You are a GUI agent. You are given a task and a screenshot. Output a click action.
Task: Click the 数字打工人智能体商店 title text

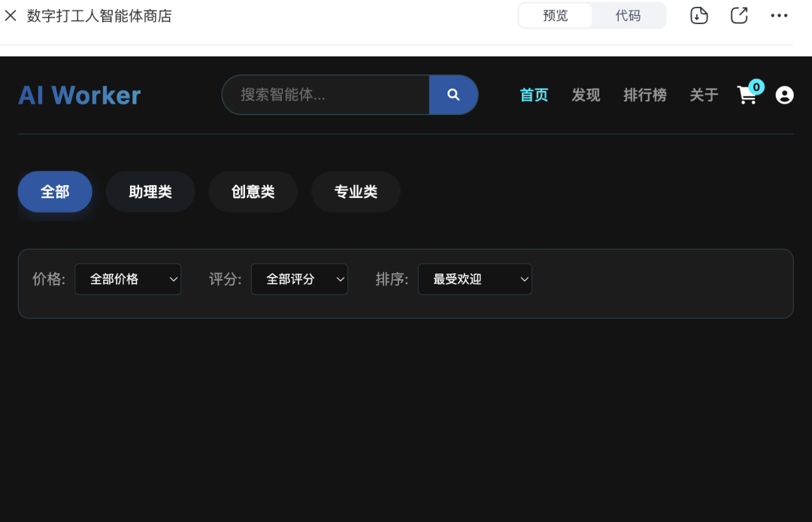99,16
